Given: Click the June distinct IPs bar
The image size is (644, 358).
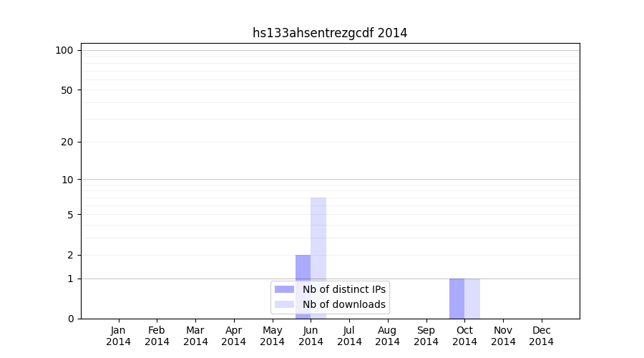Looking at the screenshot, I should pyautogui.click(x=303, y=268).
